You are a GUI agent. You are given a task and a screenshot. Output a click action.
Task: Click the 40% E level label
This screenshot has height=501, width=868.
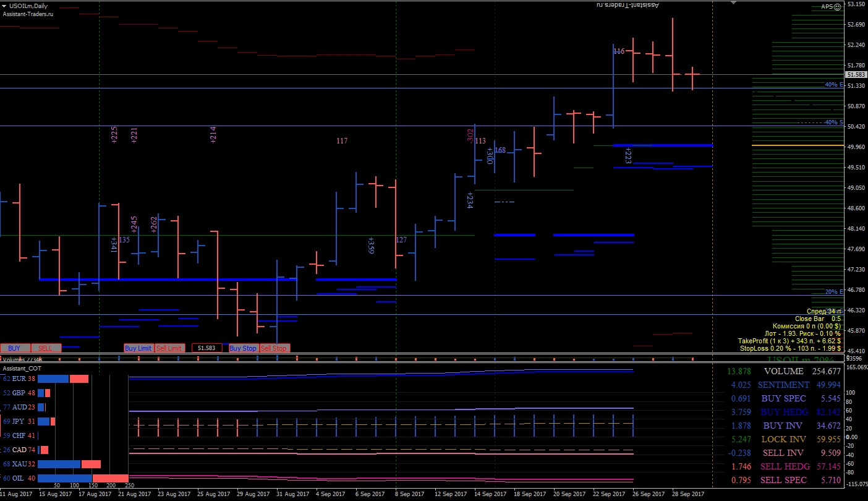[834, 85]
